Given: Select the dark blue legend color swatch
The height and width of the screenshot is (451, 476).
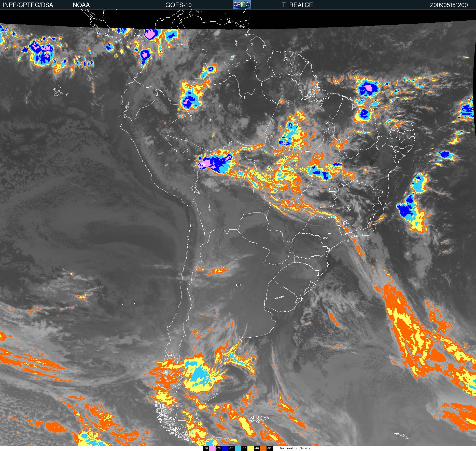Looking at the screenshot, I should [225, 448].
